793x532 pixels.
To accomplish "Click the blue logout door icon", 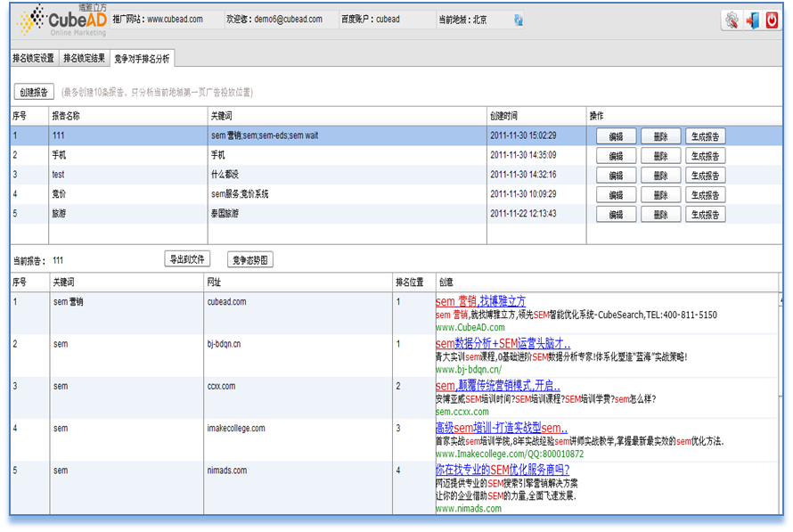I will [x=753, y=20].
